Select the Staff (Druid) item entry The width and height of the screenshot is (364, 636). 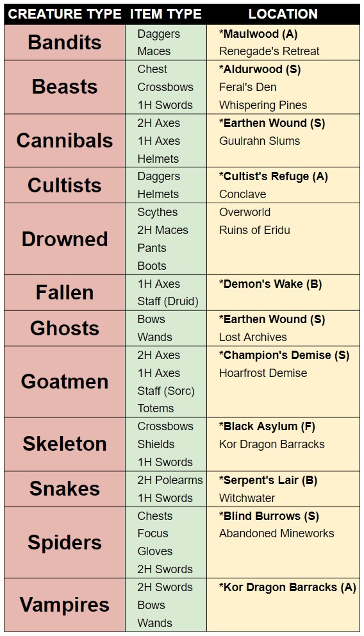[x=168, y=302]
